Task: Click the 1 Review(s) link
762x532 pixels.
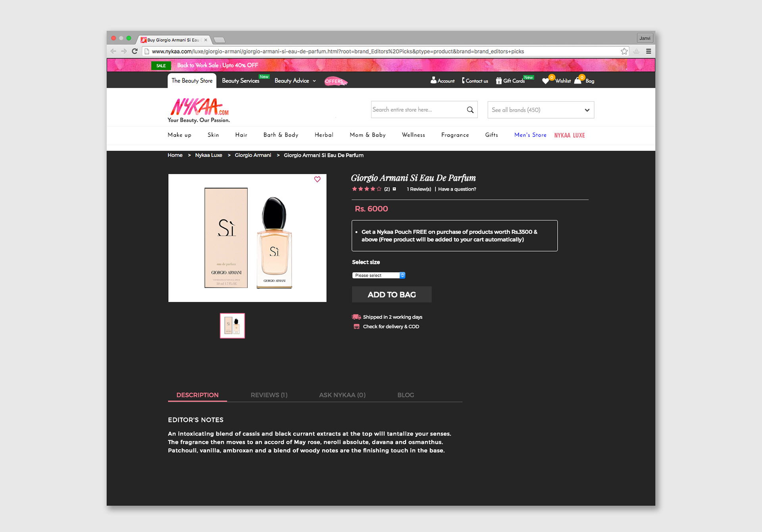Action: pyautogui.click(x=419, y=189)
